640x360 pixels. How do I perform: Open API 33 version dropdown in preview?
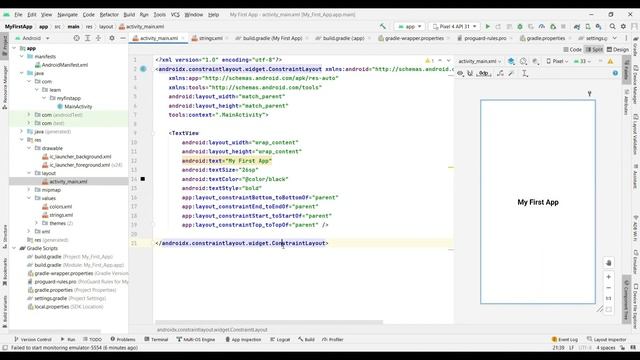[582, 61]
